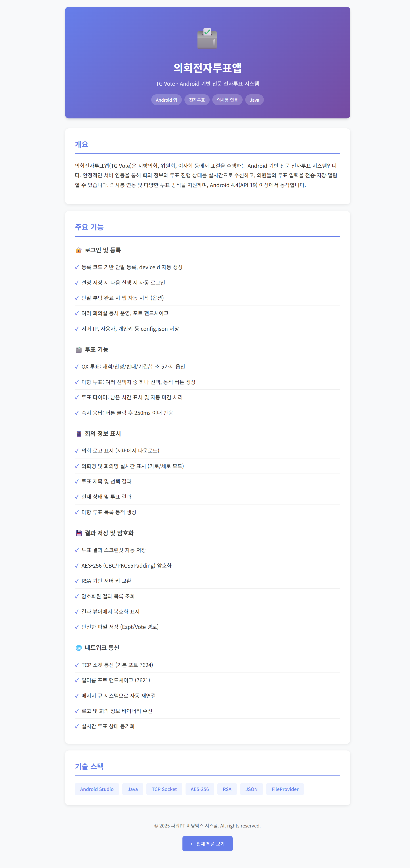Screen dimensions: 410x868
Task: Click the Android 앱 header tag
Action: point(166,100)
